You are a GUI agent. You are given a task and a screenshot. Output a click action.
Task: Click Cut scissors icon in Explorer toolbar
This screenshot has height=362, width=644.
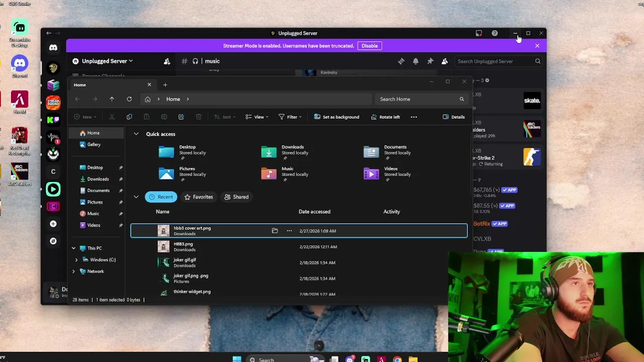click(x=112, y=117)
